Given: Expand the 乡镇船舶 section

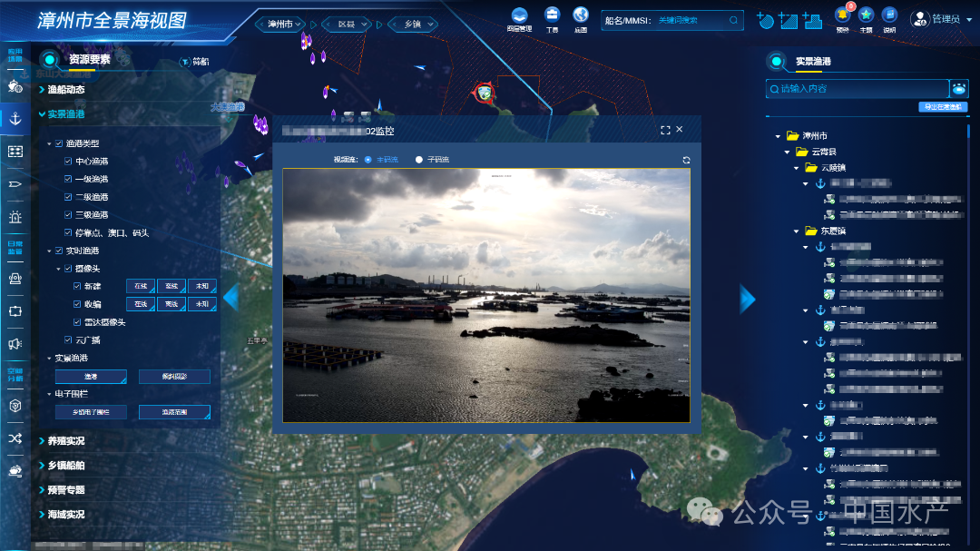Looking at the screenshot, I should tap(63, 466).
